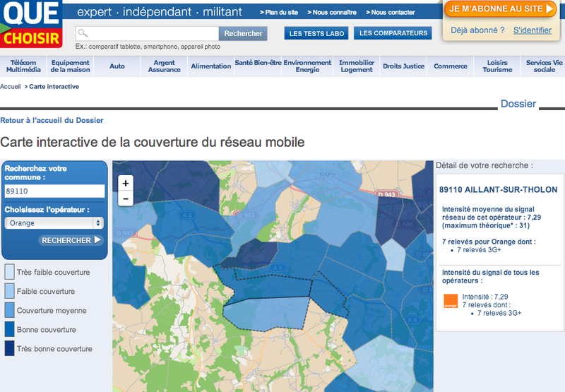The width and height of the screenshot is (565, 392).
Task: Click the Rechercher button in top search bar
Action: (x=243, y=33)
